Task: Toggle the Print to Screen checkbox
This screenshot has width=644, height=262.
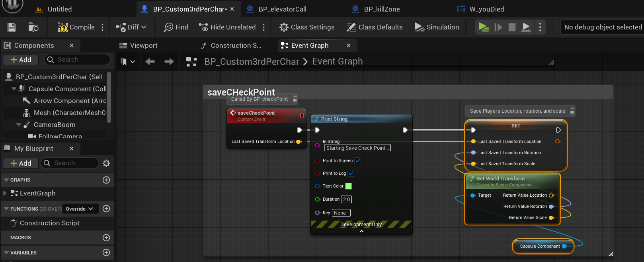Action: click(x=357, y=161)
